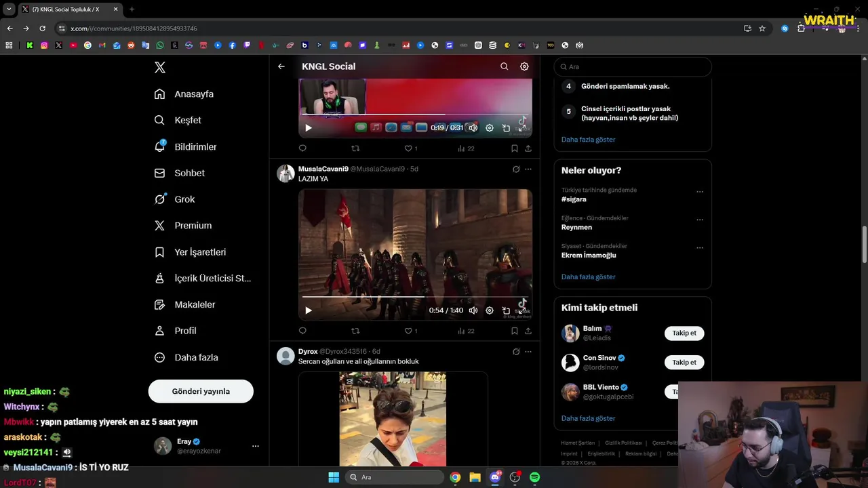Open Spotify from Windows taskbar
This screenshot has width=868, height=488.
pos(534,477)
